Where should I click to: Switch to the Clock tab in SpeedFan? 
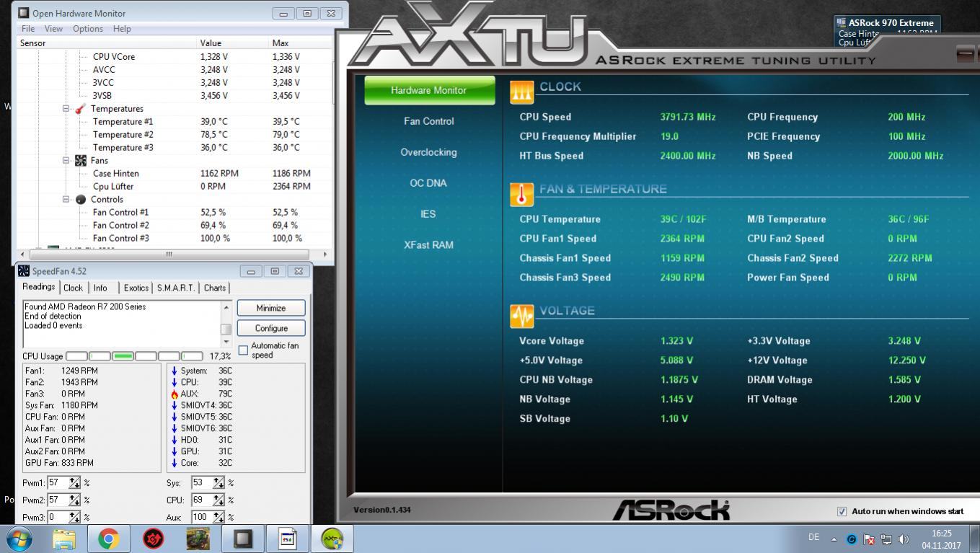(x=73, y=288)
